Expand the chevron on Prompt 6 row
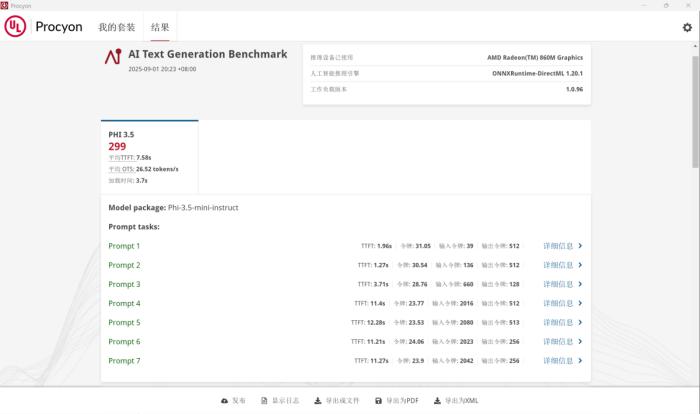This screenshot has height=414, width=700. click(580, 342)
